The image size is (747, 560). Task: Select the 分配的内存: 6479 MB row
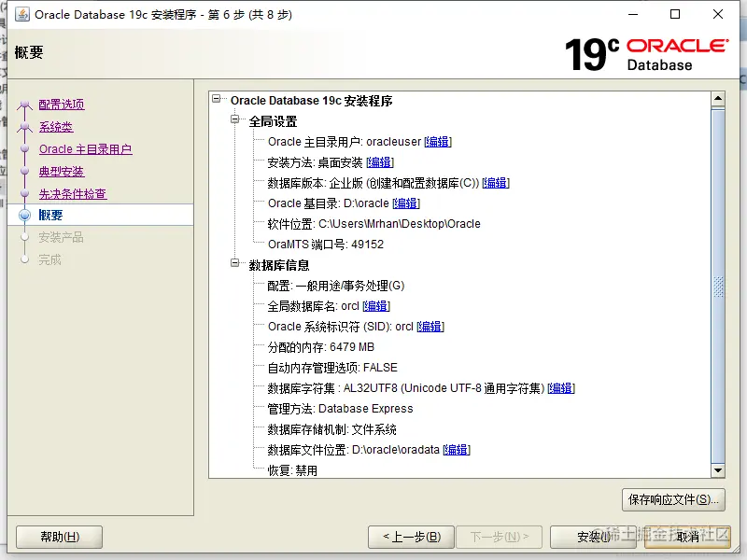321,347
